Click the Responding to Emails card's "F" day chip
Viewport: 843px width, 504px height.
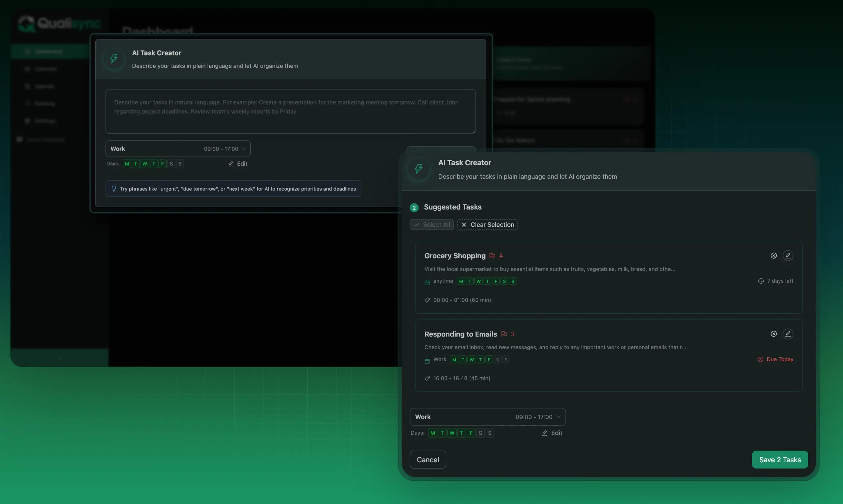[489, 360]
